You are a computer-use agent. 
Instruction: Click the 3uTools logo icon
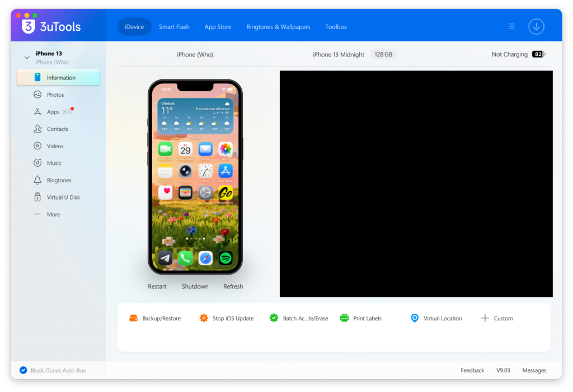(28, 27)
